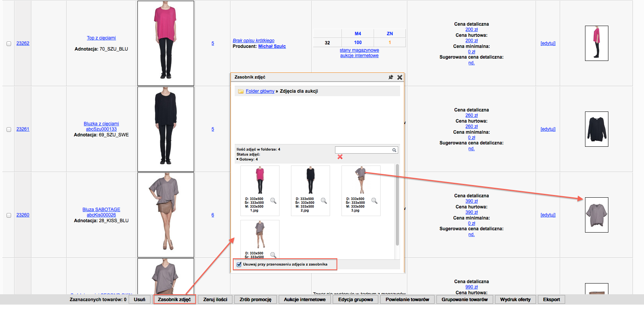644x318 pixels.
Task: Open magnifier for 2.jpg photo
Action: pos(324,201)
